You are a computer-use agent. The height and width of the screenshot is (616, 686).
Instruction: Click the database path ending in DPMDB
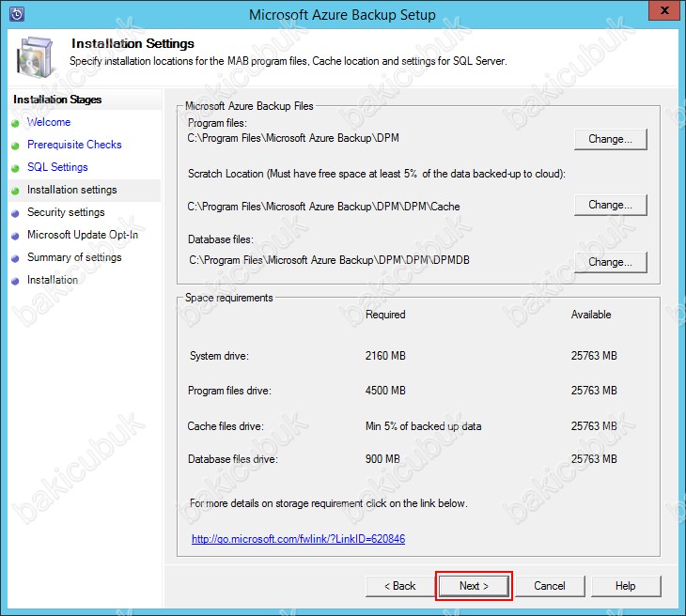329,260
